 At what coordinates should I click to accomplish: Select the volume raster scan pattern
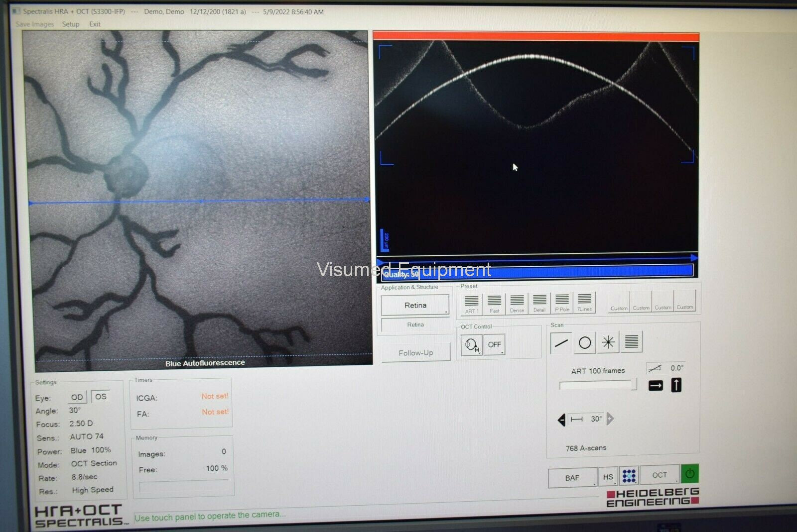pos(631,342)
